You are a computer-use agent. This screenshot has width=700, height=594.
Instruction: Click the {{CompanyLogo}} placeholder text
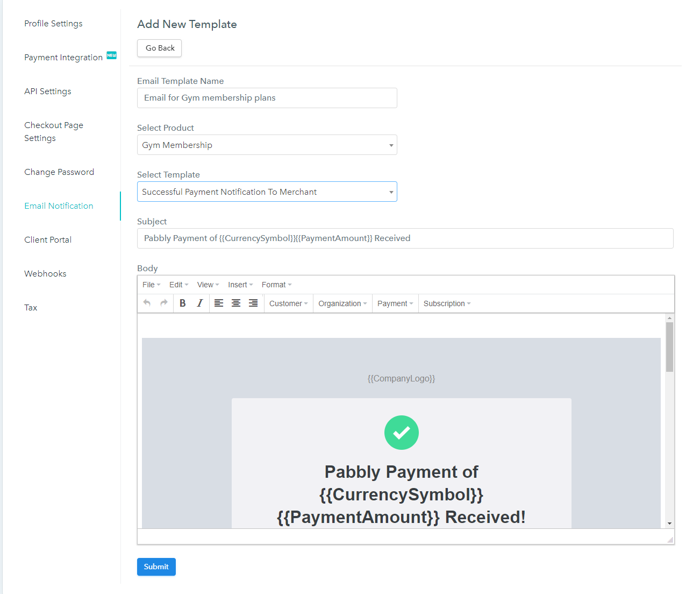point(402,378)
